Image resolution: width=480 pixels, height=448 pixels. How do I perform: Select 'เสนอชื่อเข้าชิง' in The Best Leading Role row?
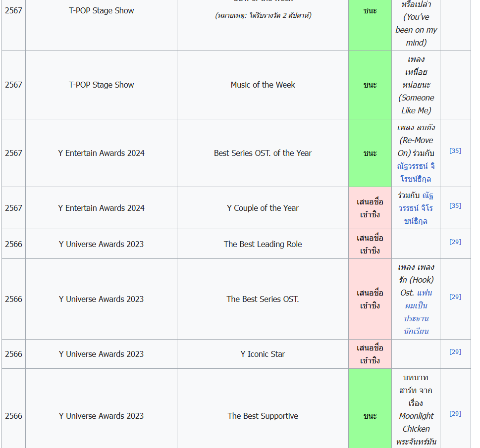click(370, 244)
